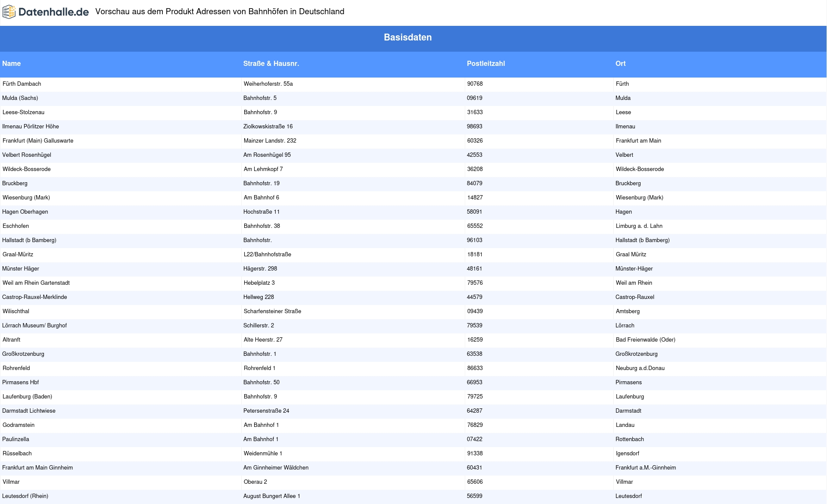Screen dimensions: 827x504
Task: Click Petersenstraße 24 address
Action: click(x=266, y=411)
